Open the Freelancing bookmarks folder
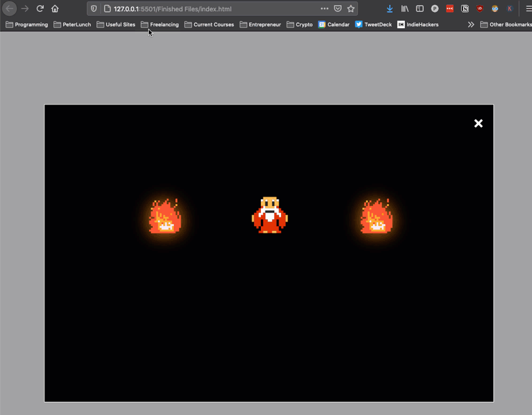This screenshot has height=415, width=532. 160,24
